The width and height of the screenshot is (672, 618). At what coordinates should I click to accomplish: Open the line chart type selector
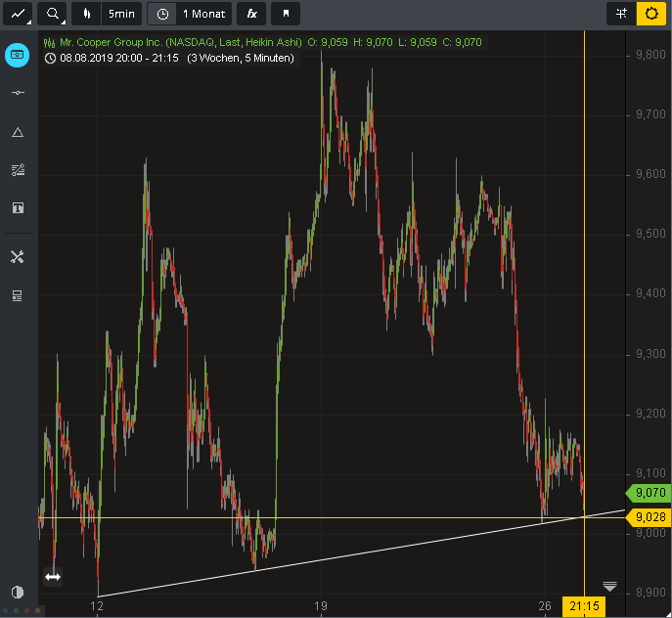click(x=18, y=14)
